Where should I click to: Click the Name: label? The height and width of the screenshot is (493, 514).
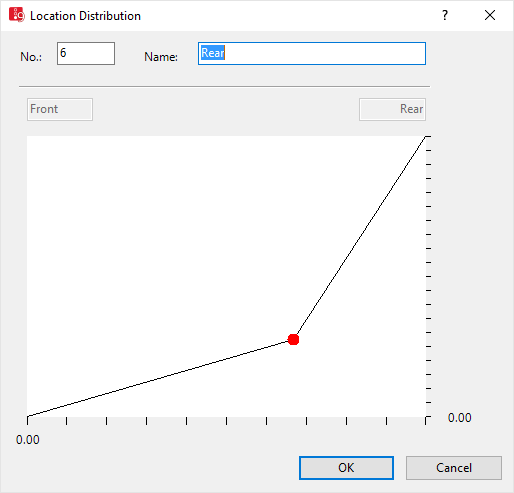[161, 57]
